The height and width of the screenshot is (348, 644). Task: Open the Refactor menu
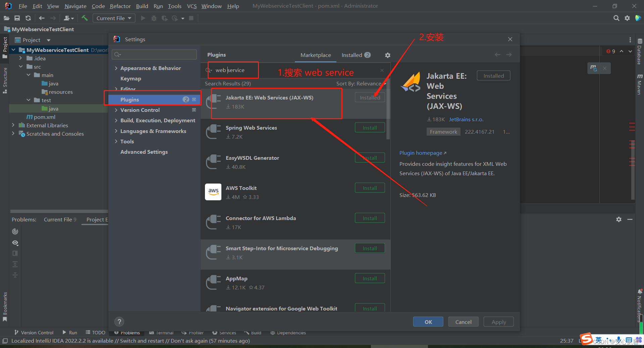click(x=120, y=6)
